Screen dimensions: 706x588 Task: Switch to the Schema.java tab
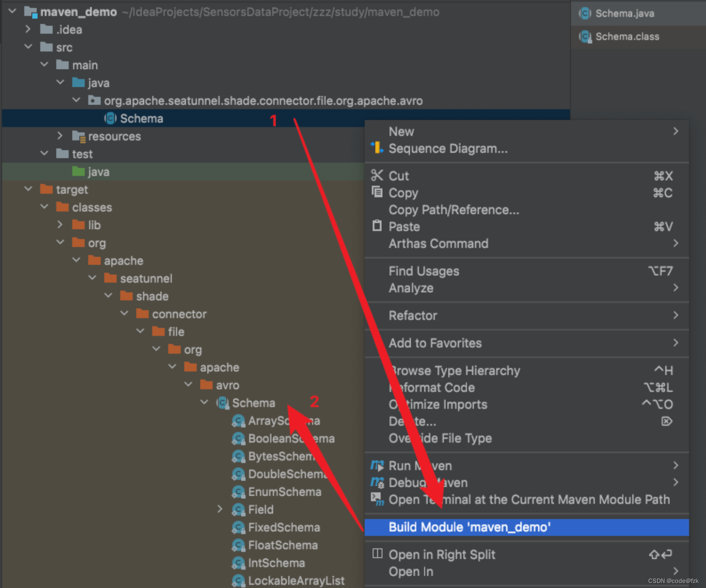[x=638, y=13]
